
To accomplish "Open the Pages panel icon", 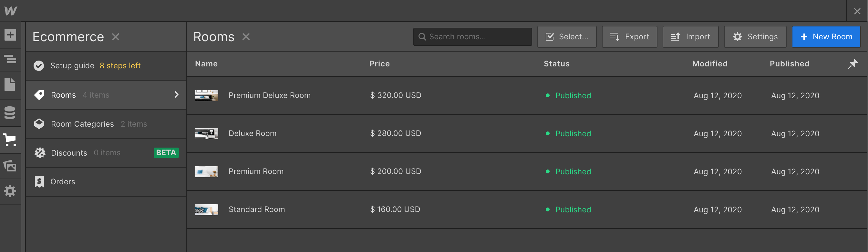I will point(10,84).
